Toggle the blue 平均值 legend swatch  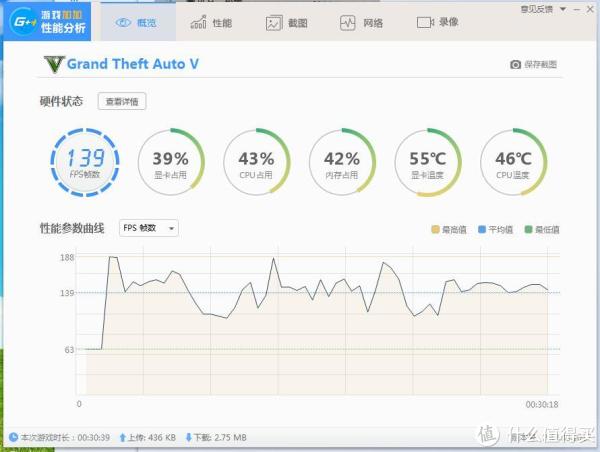pos(482,229)
